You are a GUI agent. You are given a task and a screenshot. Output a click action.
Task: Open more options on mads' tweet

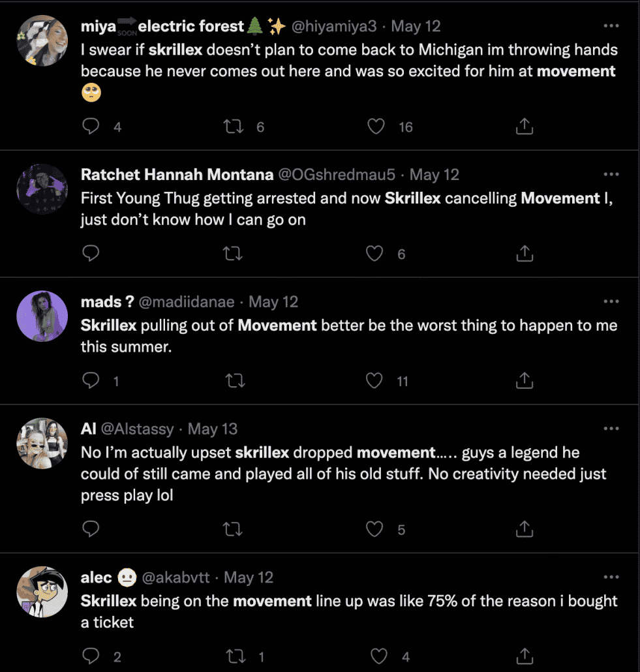pos(611,301)
